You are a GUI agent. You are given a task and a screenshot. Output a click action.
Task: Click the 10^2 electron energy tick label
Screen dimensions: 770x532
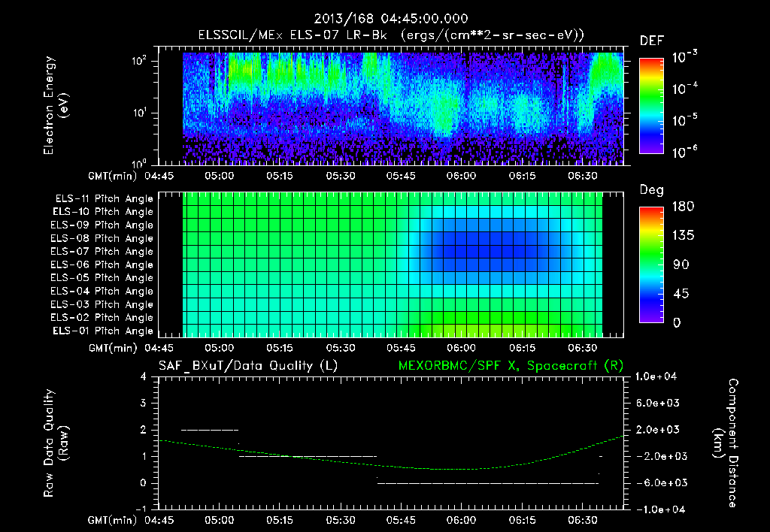coord(139,61)
